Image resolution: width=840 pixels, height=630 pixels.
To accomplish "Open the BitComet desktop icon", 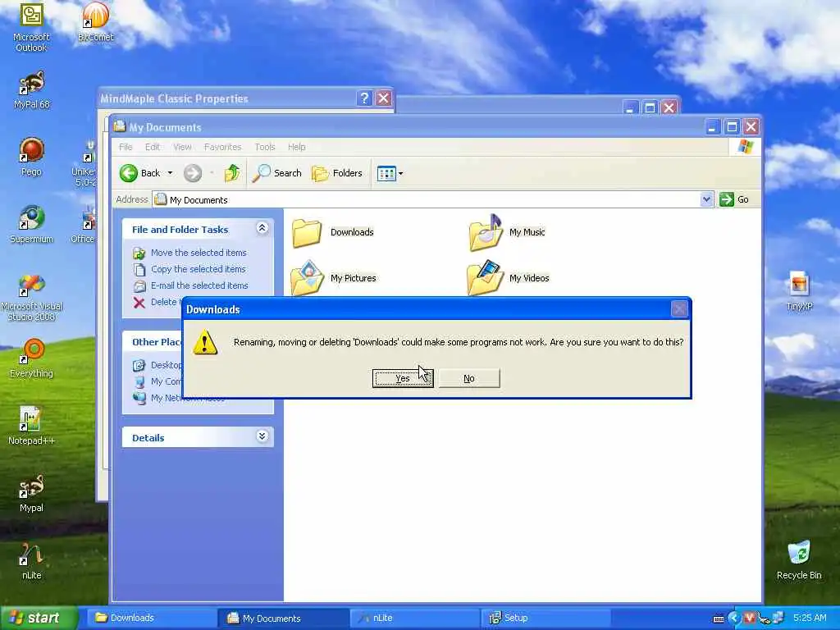I will coord(96,22).
